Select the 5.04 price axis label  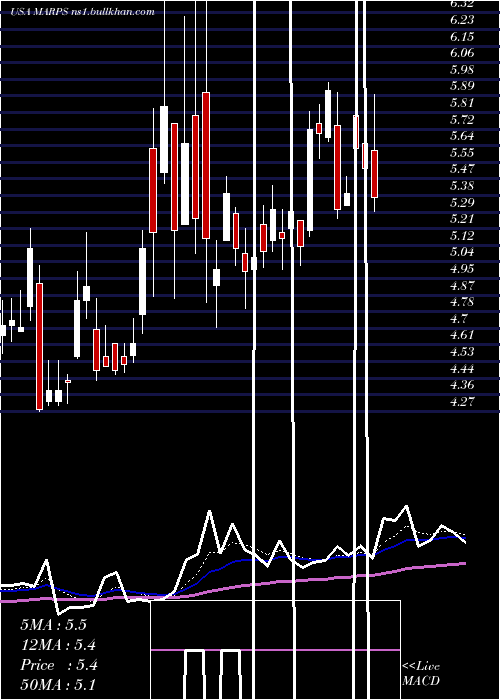(462, 252)
